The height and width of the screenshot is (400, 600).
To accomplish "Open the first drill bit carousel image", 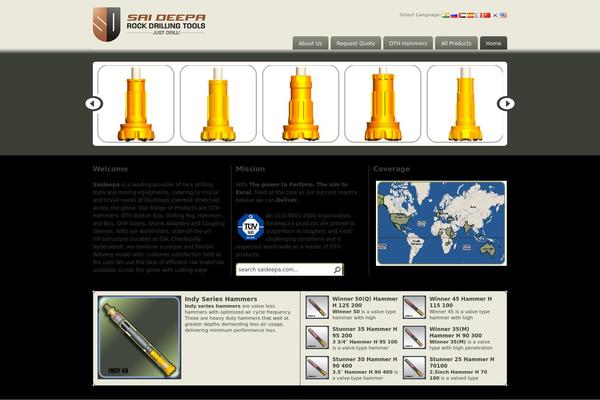I will [136, 104].
